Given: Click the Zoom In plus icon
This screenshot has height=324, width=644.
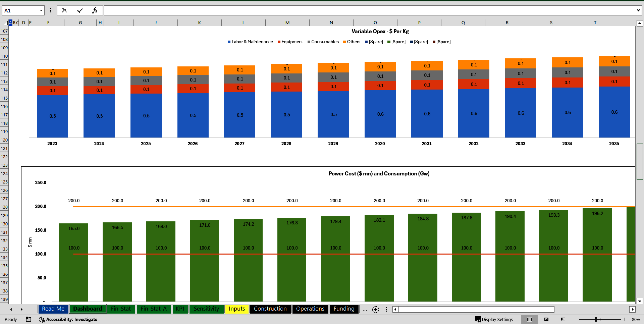Looking at the screenshot, I should coord(625,319).
